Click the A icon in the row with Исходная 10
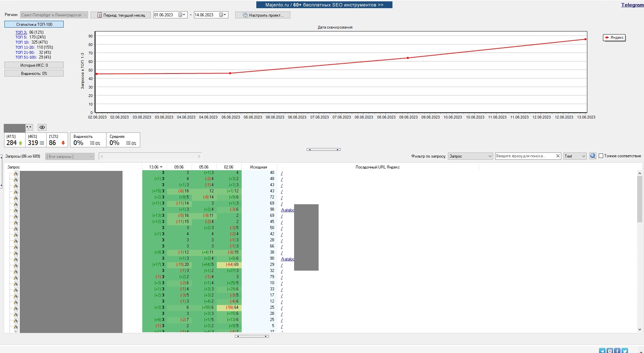This screenshot has width=644, height=353. [16, 284]
